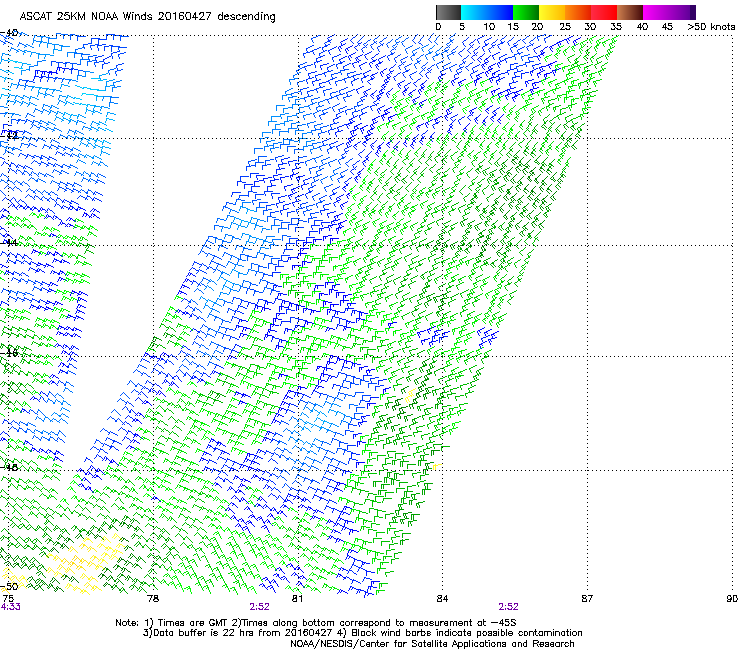The height and width of the screenshot is (650, 740).
Task: Select the "-50" latitude axis label
Action: coord(9,586)
